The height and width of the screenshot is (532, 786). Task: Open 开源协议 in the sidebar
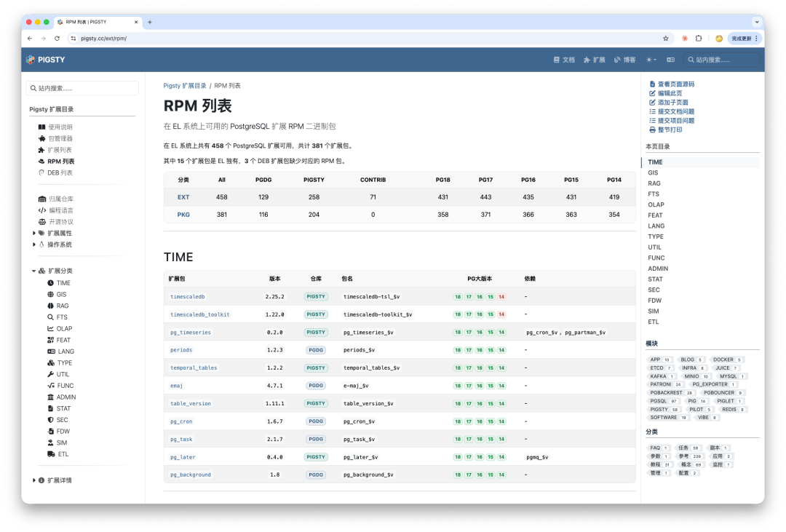(x=56, y=222)
